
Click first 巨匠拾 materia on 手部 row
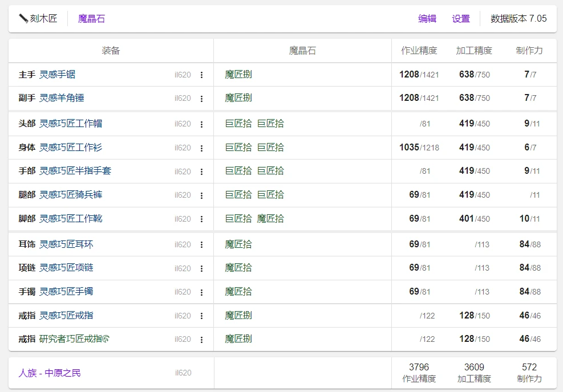238,171
